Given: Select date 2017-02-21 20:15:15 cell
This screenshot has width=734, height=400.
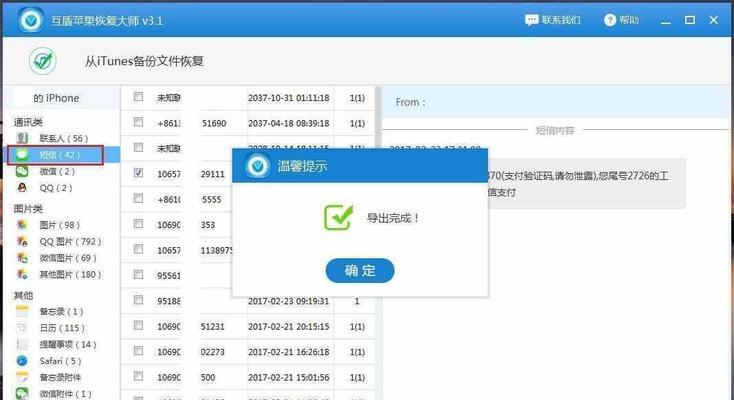Looking at the screenshot, I should (289, 326).
